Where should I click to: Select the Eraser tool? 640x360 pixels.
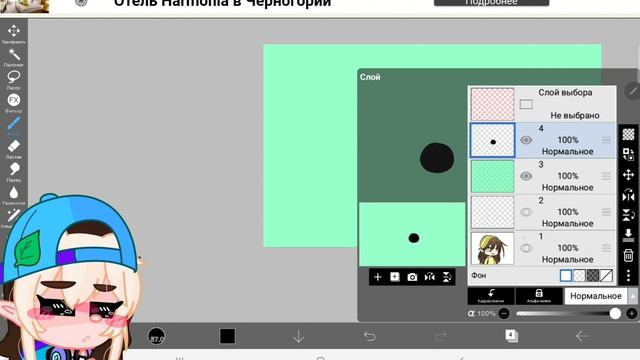[13, 146]
